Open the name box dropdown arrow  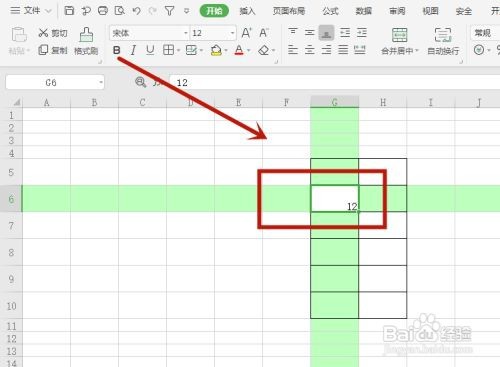point(101,82)
